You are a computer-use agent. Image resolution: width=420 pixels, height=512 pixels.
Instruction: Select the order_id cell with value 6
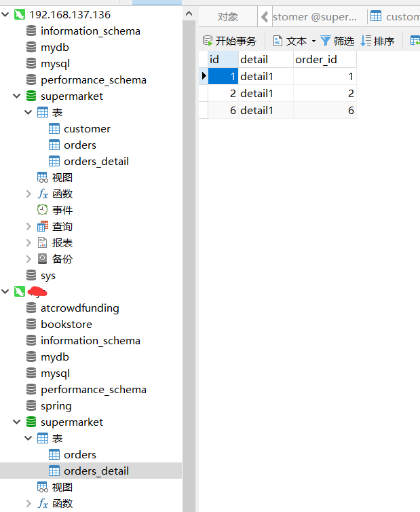click(325, 111)
